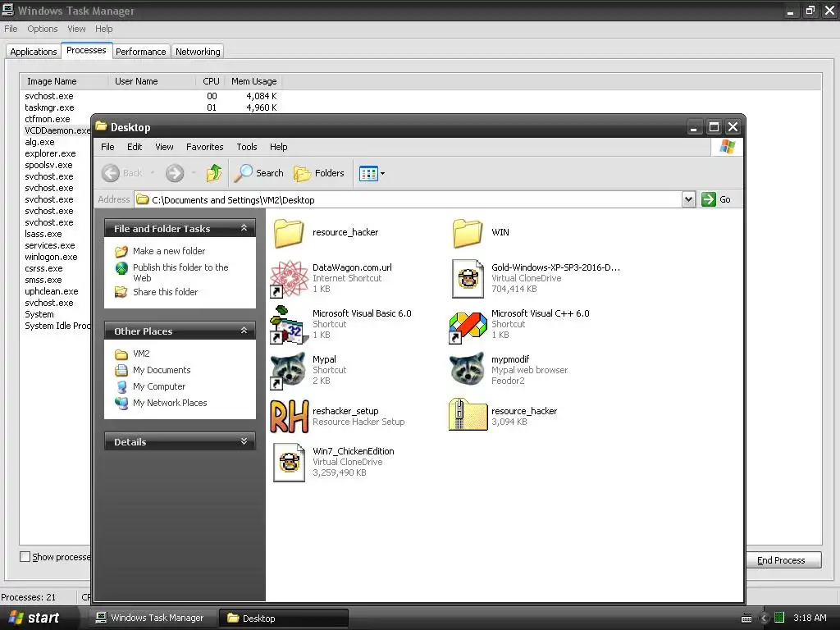Collapse the Other Places panel

(x=244, y=331)
